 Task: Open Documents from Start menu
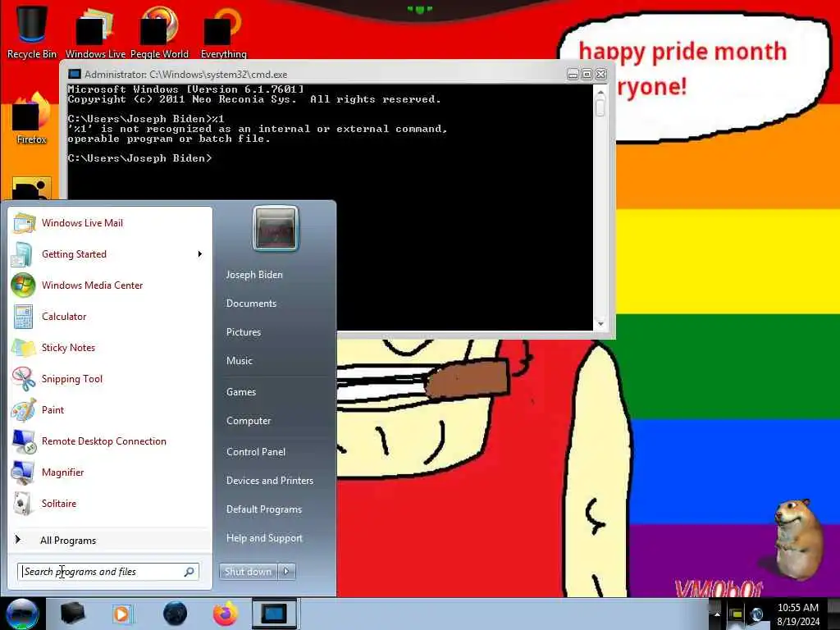(x=251, y=304)
